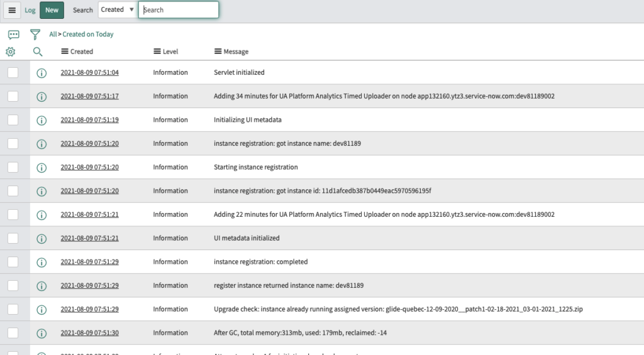Preview UI metadata initialized record info icon

tap(42, 238)
